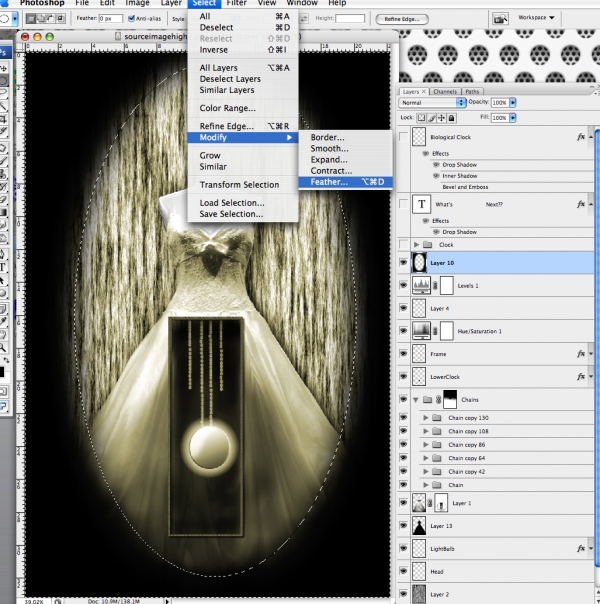Choose Inverse in Select menu
This screenshot has height=604, width=600.
(243, 50)
